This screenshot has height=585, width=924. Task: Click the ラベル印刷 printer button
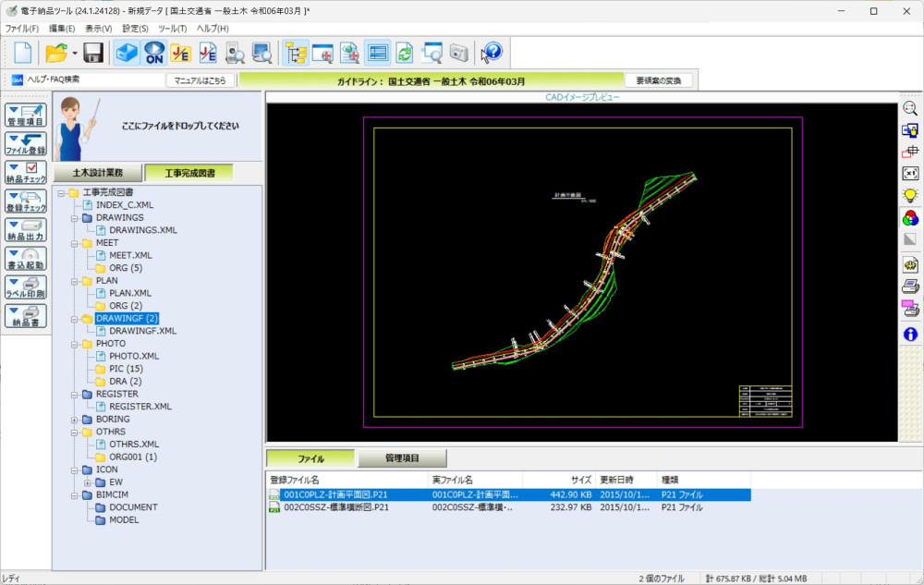click(25, 287)
